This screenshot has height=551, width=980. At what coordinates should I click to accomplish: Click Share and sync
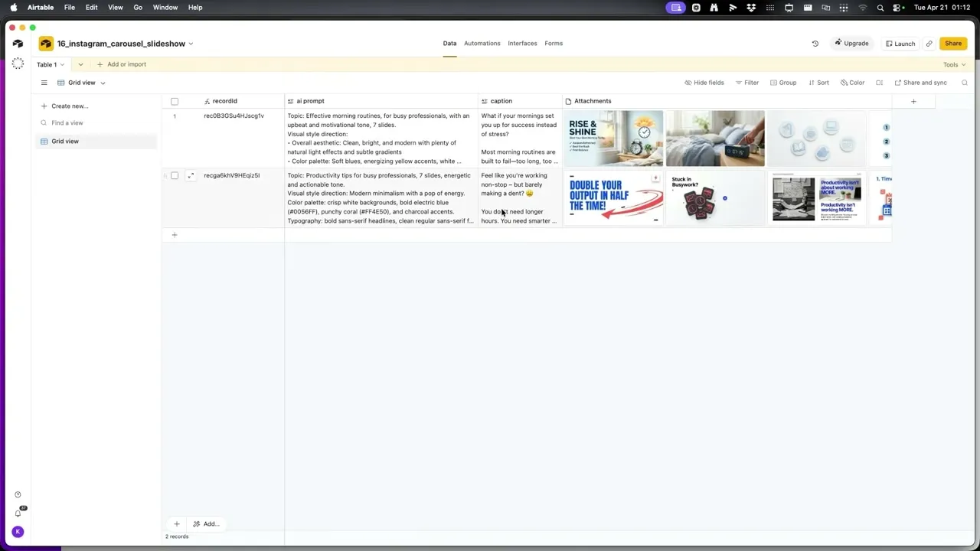coord(920,83)
